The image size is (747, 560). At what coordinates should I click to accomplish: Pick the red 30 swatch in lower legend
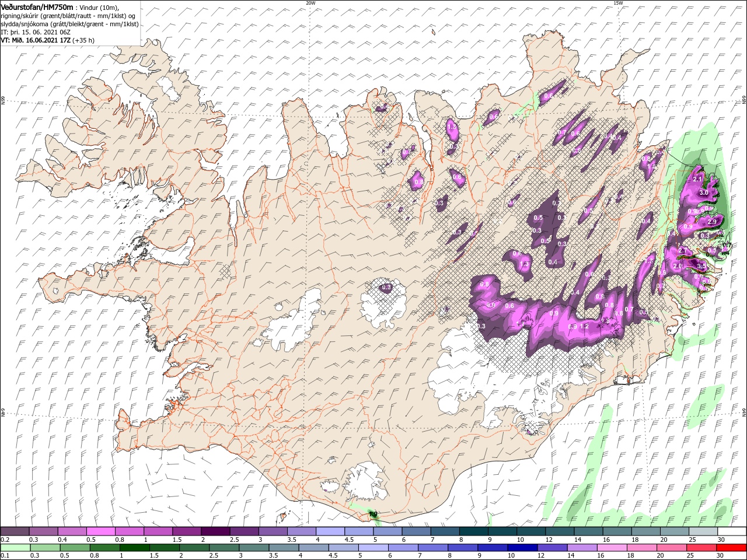click(731, 548)
